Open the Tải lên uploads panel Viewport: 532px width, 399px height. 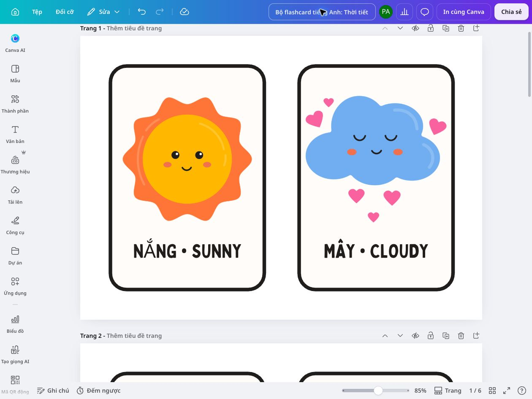click(x=15, y=195)
